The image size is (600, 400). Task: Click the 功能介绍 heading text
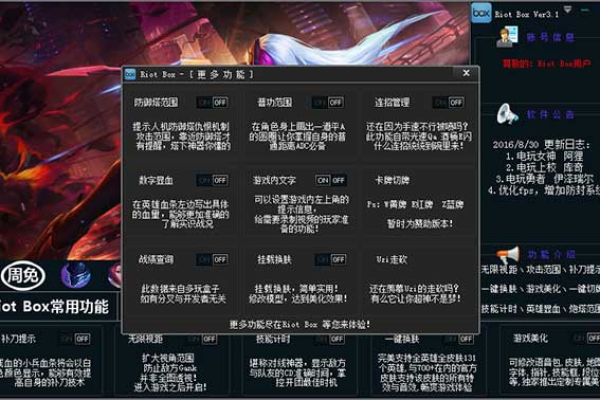tap(551, 254)
